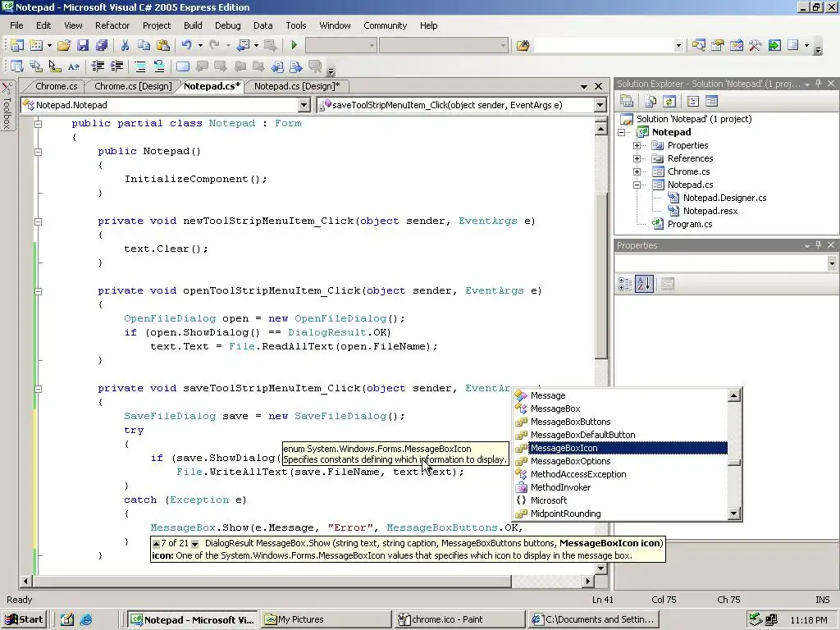This screenshot has width=840, height=630.
Task: Open the Community menu
Action: tap(386, 25)
